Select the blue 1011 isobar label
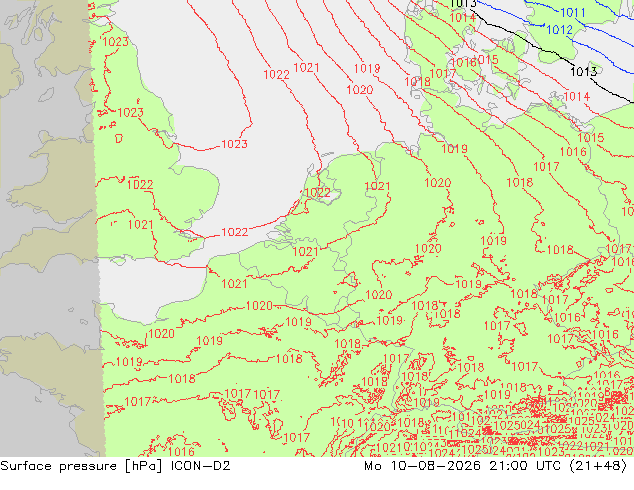This screenshot has width=634, height=490. click(573, 13)
